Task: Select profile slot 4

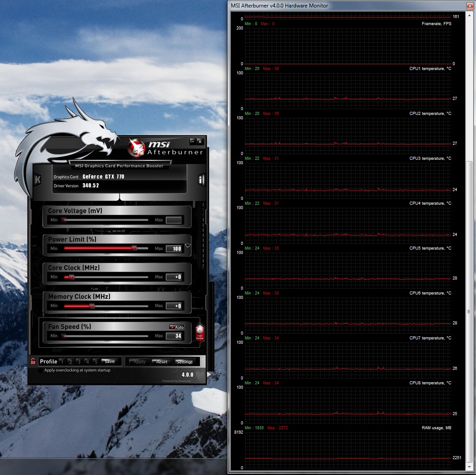Action: 88,362
